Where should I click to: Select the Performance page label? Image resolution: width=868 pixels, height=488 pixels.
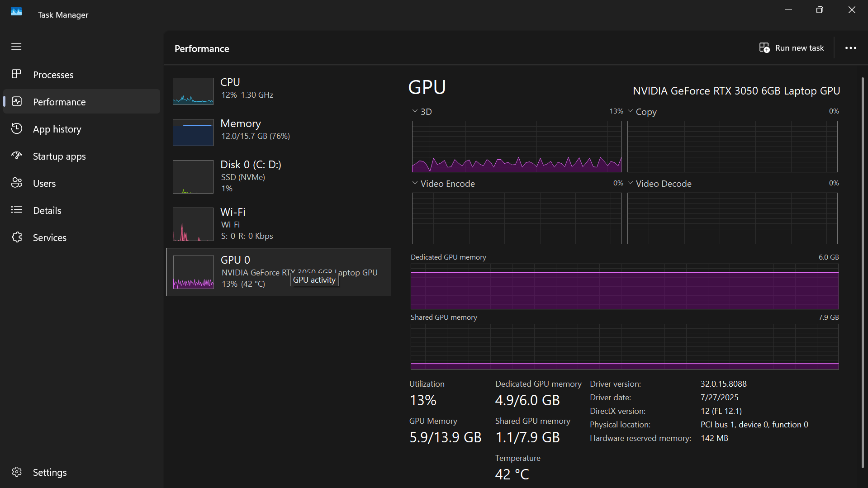click(x=59, y=102)
